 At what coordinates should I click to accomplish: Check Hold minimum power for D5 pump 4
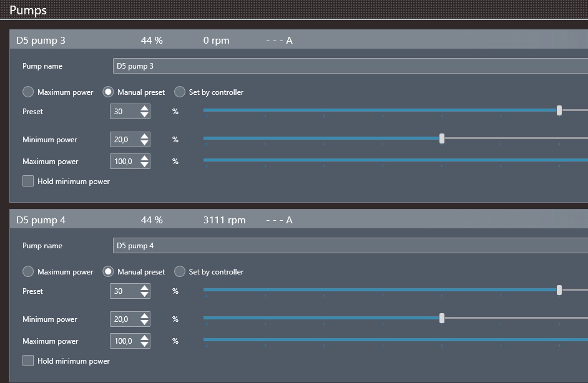(x=28, y=361)
